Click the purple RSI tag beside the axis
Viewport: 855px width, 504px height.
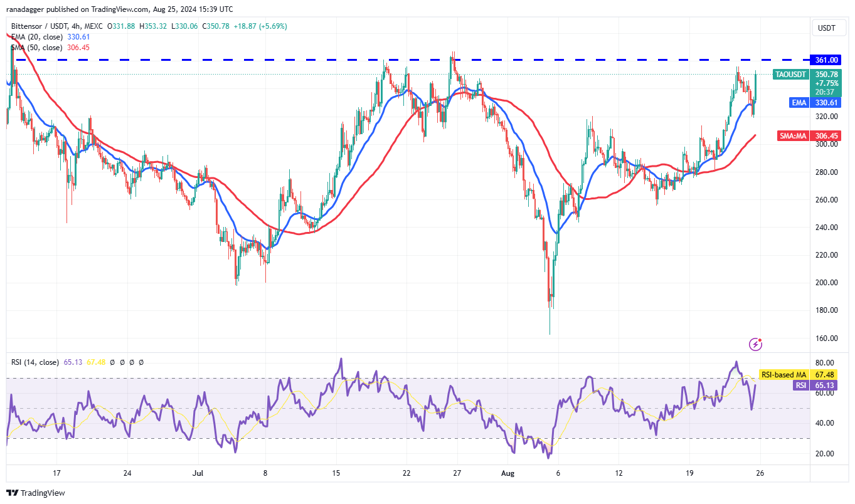click(800, 385)
